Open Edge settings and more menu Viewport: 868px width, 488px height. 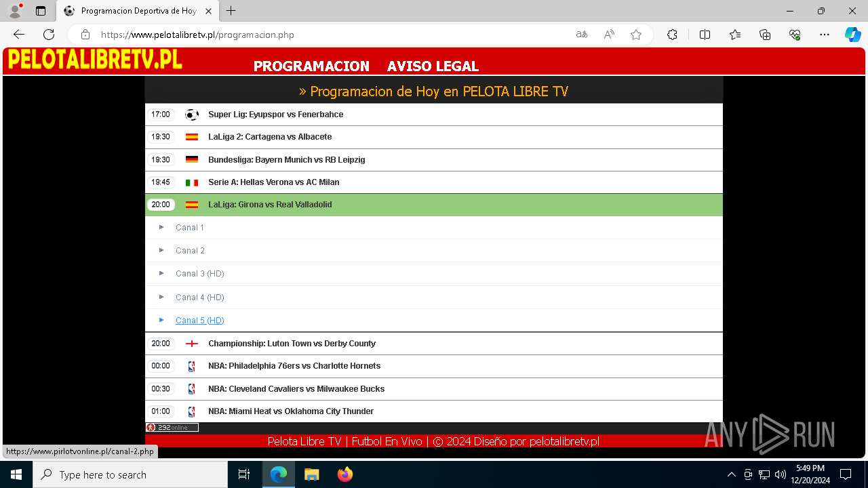825,35
